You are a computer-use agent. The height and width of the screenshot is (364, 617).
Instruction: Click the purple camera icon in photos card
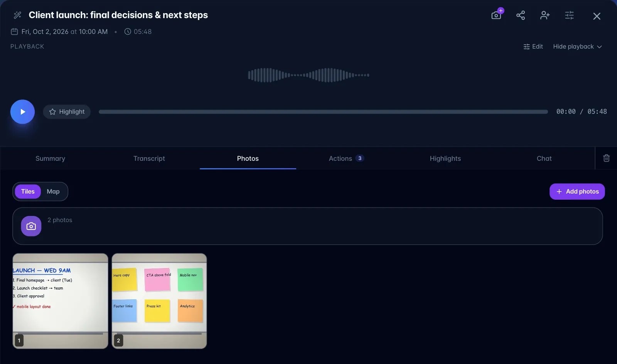point(31,226)
